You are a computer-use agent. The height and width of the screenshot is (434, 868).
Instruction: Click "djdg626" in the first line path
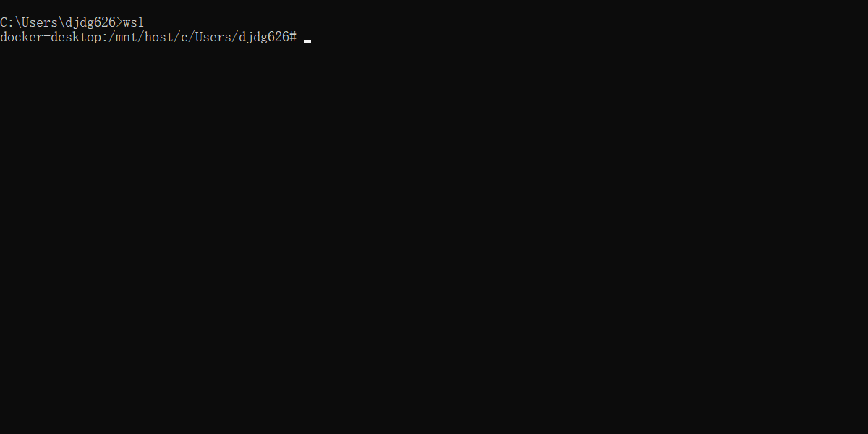90,22
